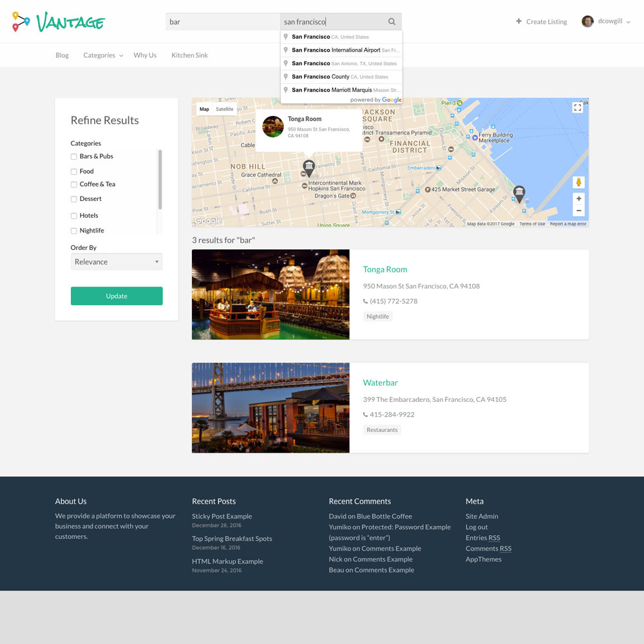Click Terms of Use on map
644x644 pixels.
(x=532, y=224)
